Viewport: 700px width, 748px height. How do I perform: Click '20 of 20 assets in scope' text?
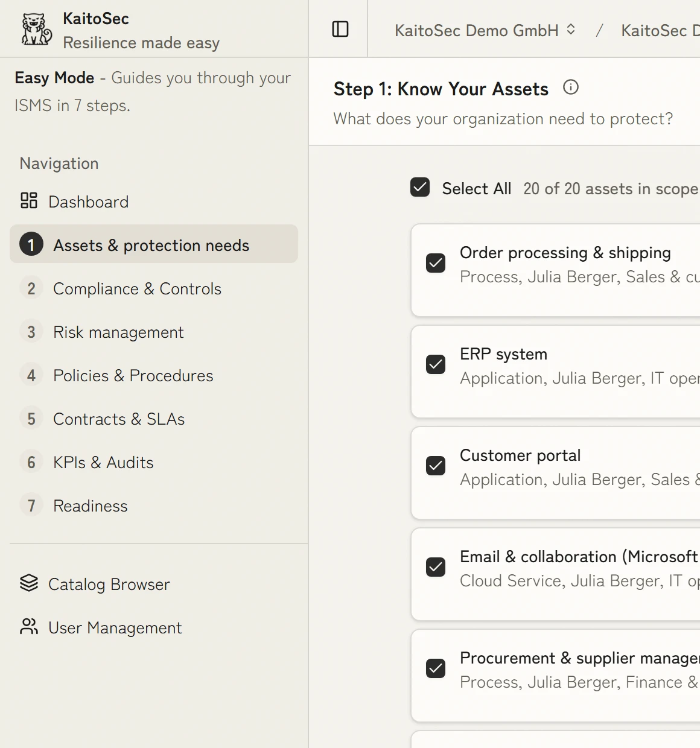click(x=611, y=189)
